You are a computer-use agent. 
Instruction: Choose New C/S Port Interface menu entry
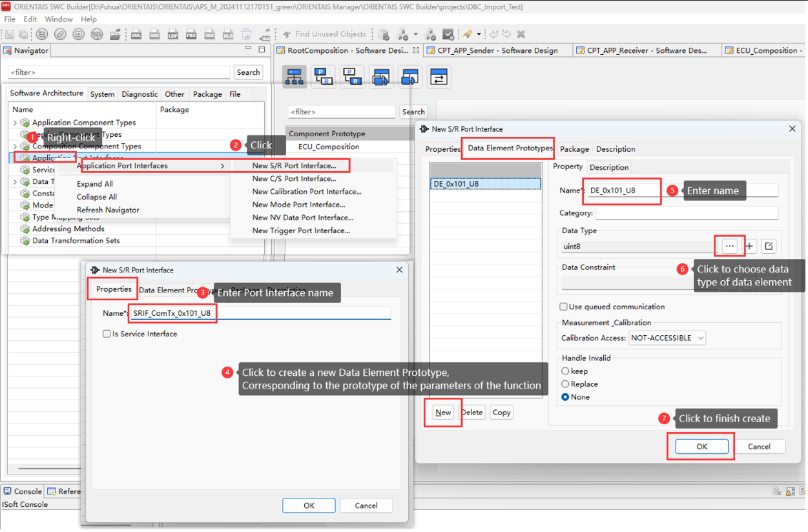[x=294, y=179]
